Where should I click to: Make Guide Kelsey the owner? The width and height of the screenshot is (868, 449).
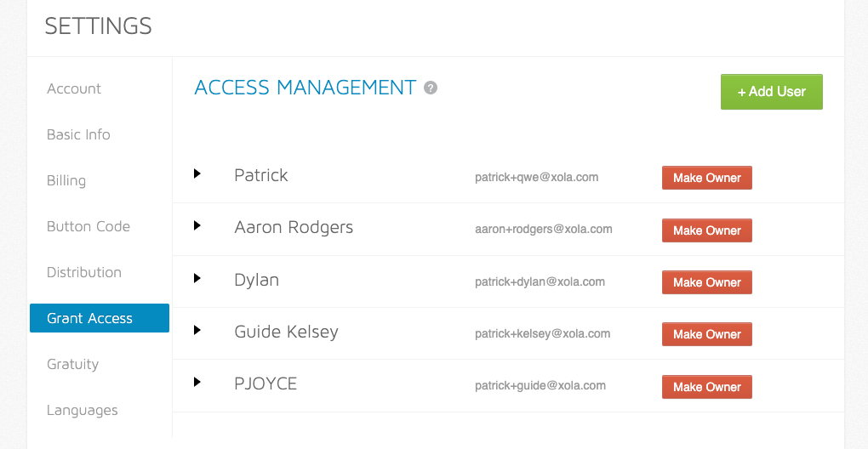point(707,334)
